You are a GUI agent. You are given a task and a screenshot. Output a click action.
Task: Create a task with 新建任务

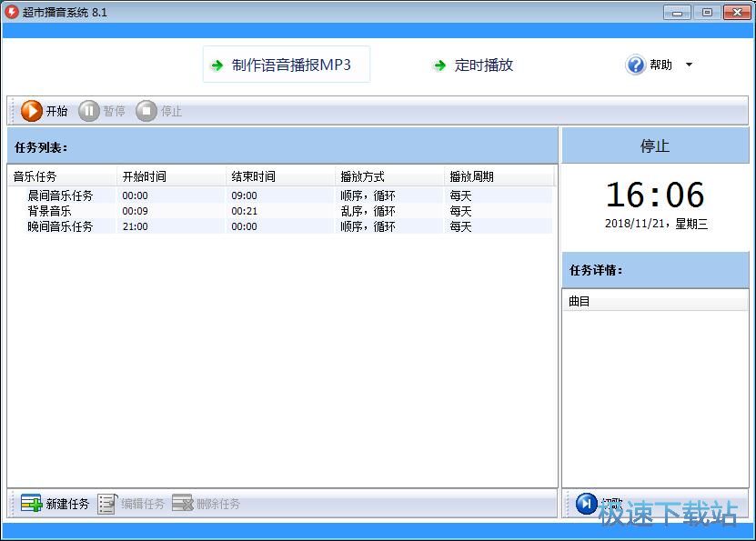55,504
